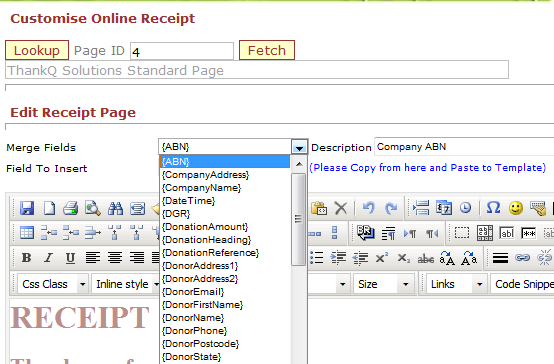Click the dropdown list scrollbar thumb

point(299,219)
